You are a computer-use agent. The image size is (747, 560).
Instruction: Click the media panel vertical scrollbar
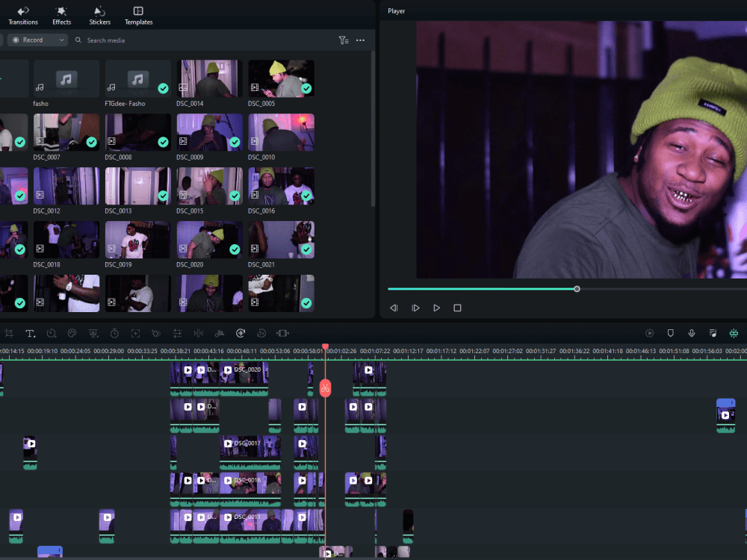click(x=373, y=129)
